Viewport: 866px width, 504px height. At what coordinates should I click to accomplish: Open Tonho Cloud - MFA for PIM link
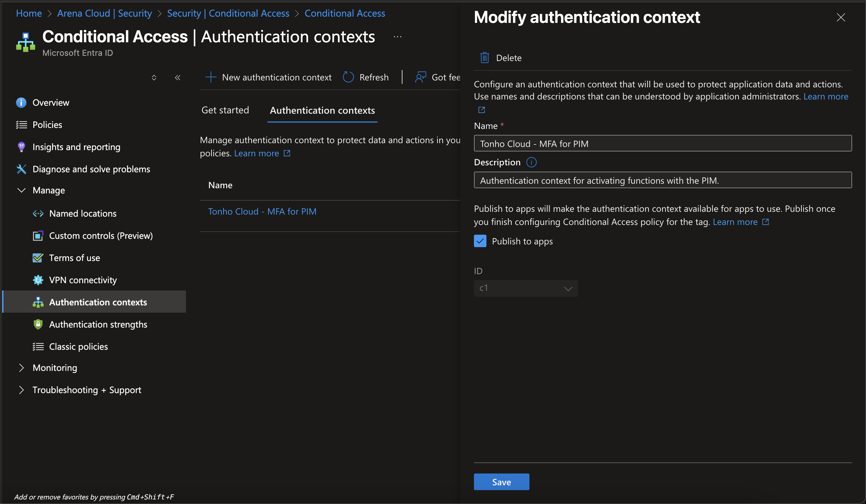(x=262, y=211)
